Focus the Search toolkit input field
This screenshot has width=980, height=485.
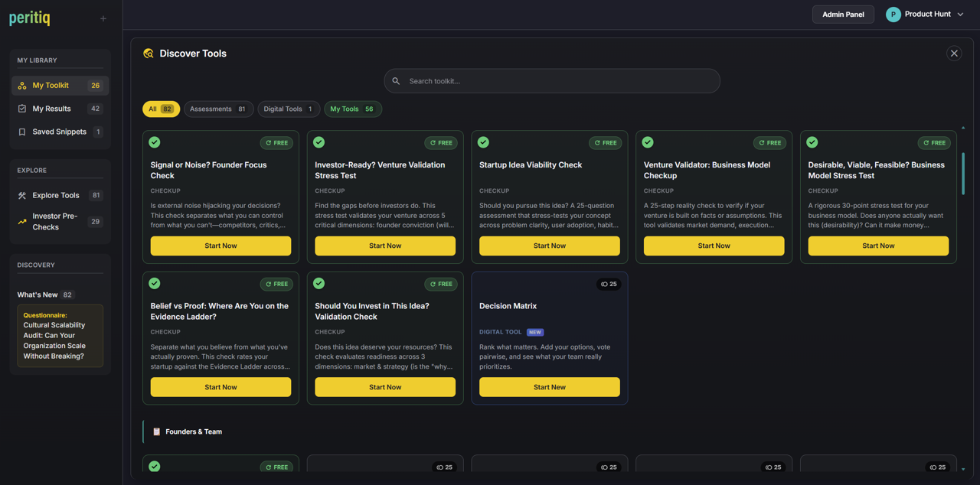click(x=552, y=81)
